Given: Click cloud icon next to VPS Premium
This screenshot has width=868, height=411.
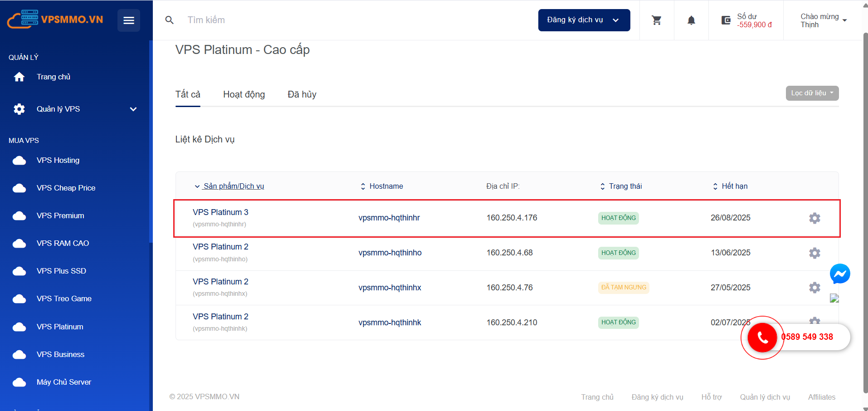Looking at the screenshot, I should pos(19,215).
